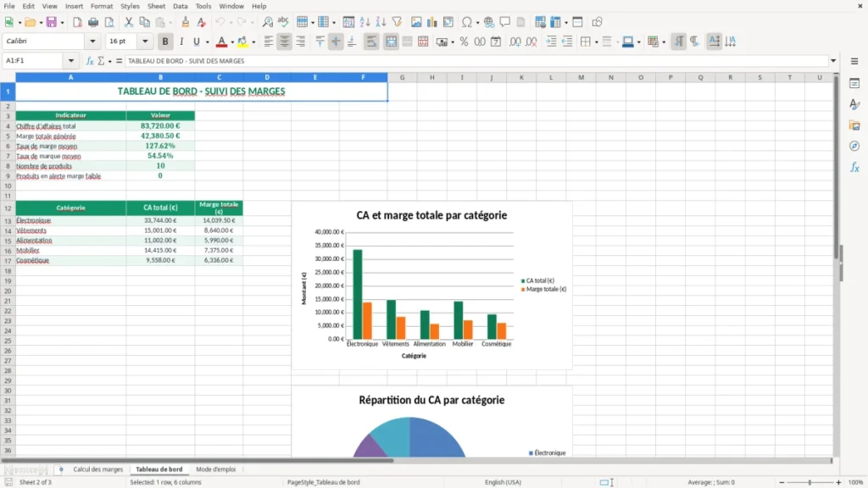Open the Name Box dropdown
This screenshot has width=868, height=488.
[71, 61]
